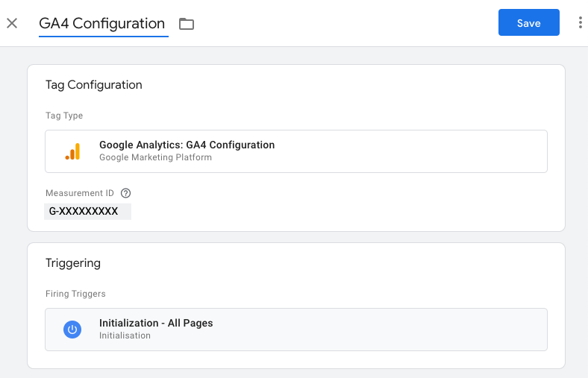Click the Measurement ID help question mark icon
This screenshot has width=588, height=378.
click(125, 193)
